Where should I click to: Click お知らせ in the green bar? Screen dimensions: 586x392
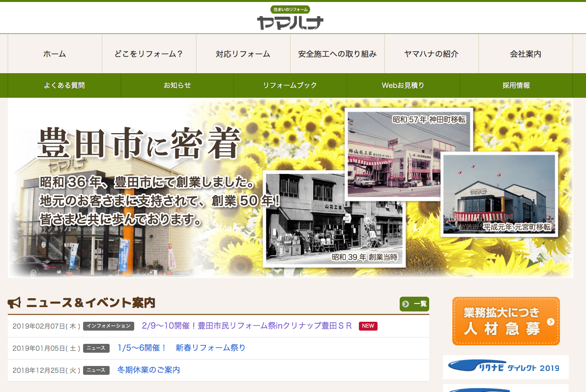pos(177,85)
